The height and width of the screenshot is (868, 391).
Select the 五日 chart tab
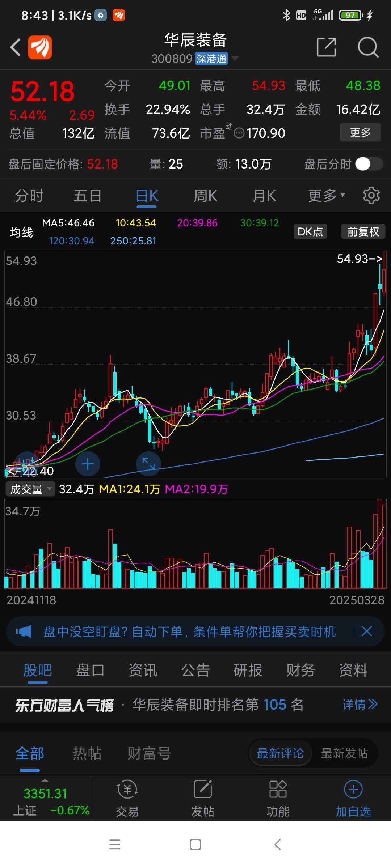(88, 196)
